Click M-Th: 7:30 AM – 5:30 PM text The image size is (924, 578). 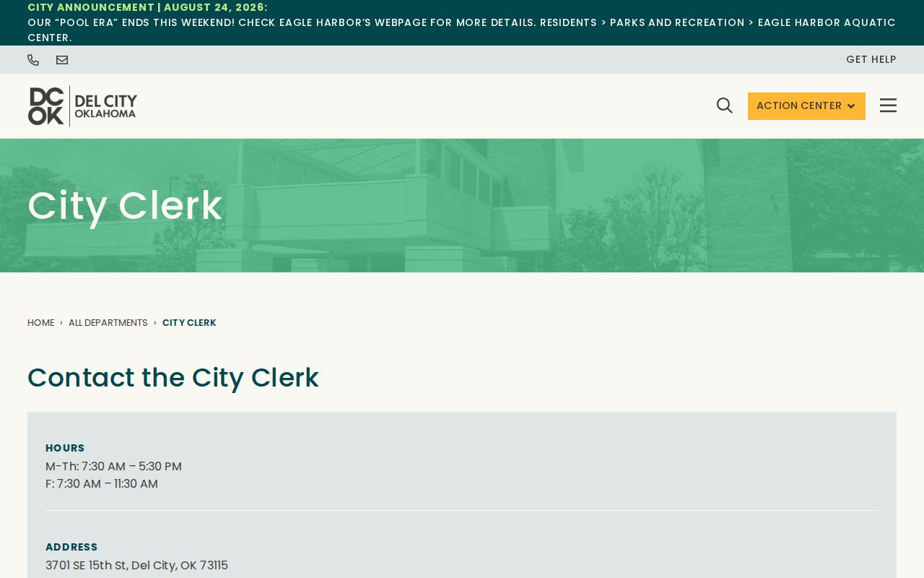pyautogui.click(x=113, y=467)
